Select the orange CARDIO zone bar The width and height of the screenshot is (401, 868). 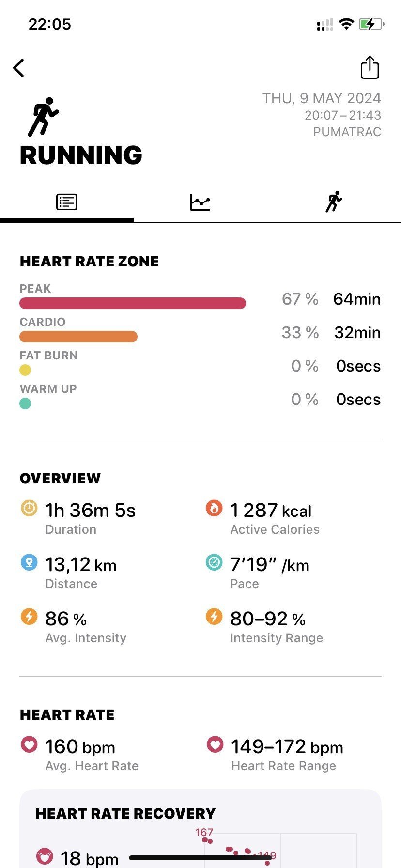pos(78,337)
